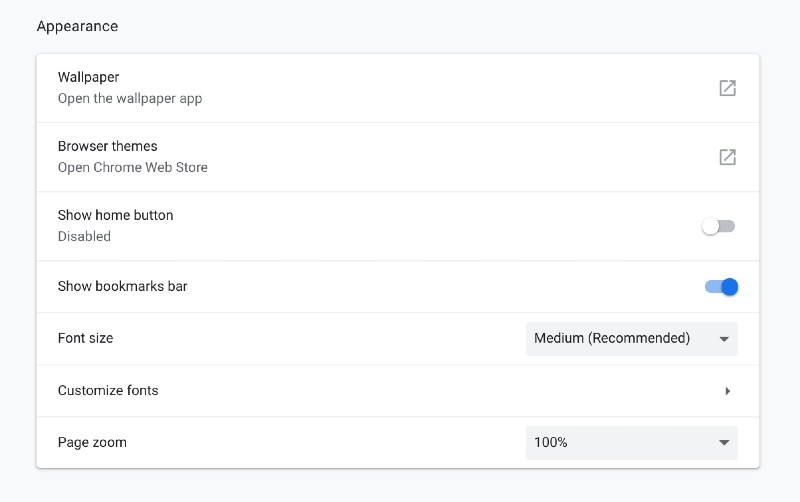800x502 pixels.
Task: Click the Disabled status text
Action: coord(84,236)
